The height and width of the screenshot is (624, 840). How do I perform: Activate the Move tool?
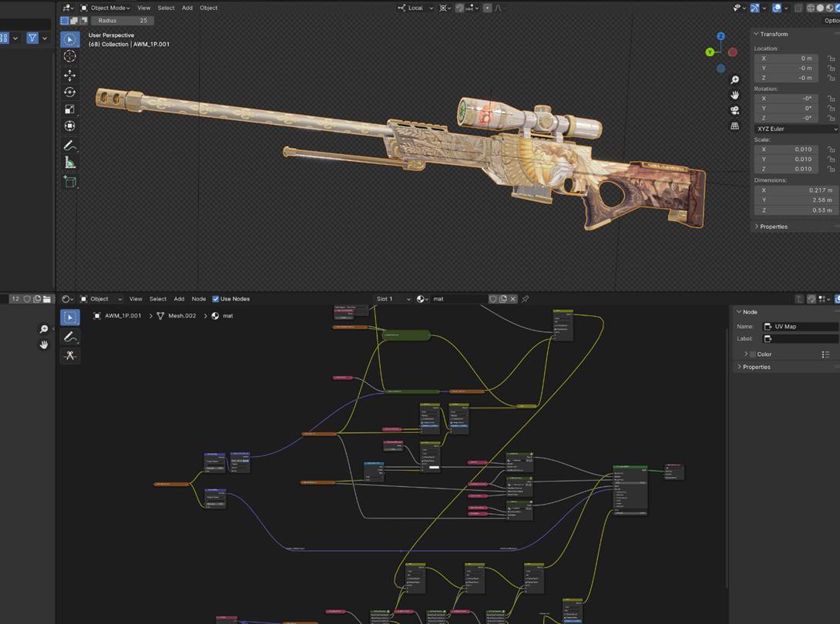coord(69,75)
